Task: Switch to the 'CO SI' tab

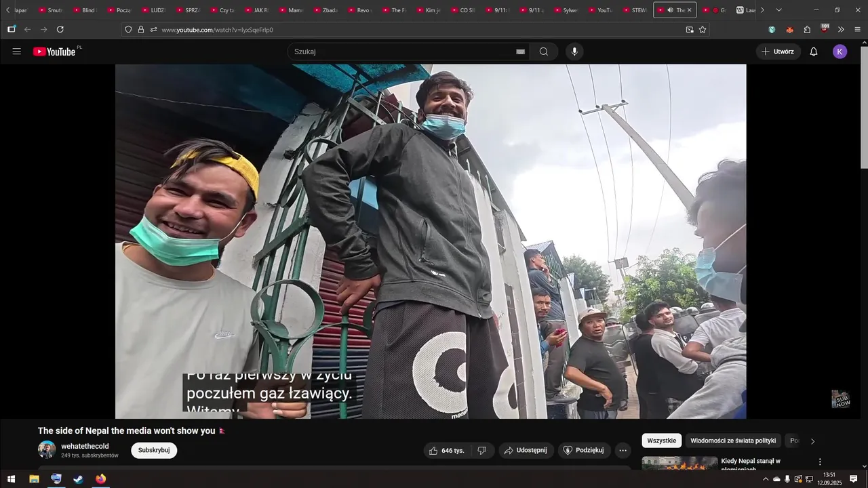Action: 463,10
